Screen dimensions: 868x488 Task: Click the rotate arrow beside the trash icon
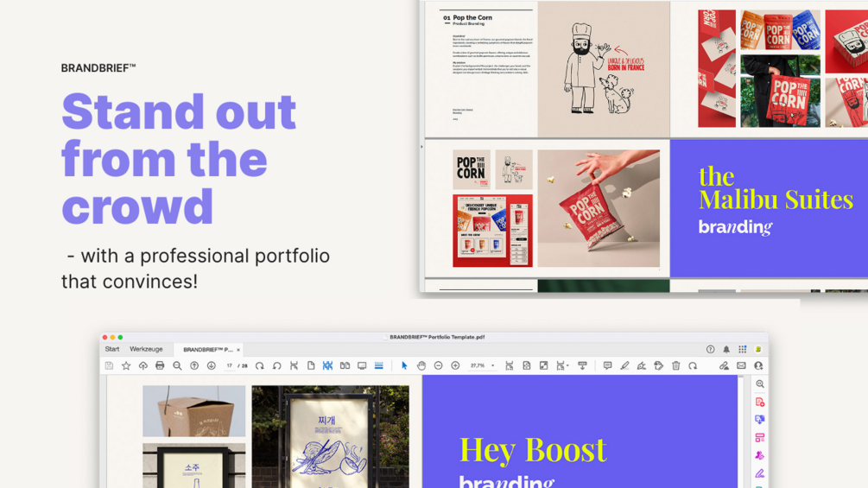click(693, 365)
